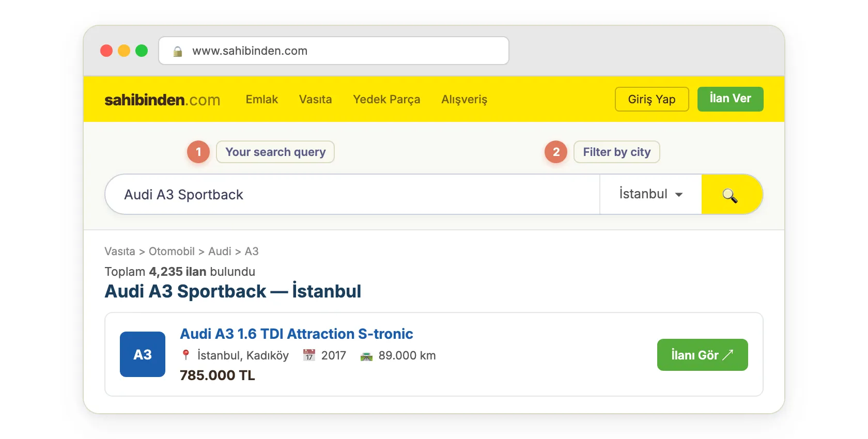This screenshot has width=868, height=439.
Task: Click Audi in the breadcrumb
Action: point(220,252)
